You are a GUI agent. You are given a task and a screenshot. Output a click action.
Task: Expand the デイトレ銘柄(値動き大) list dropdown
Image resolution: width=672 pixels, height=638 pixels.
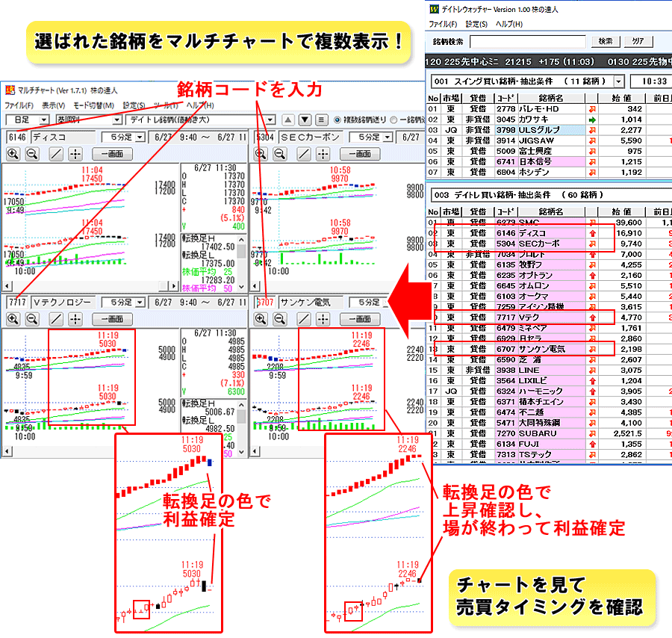click(x=270, y=120)
